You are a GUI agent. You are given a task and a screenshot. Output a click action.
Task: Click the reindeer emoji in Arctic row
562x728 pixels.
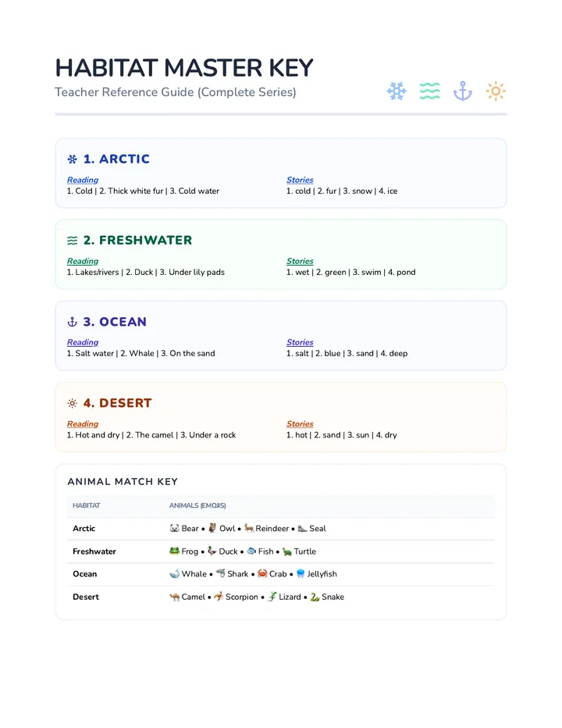249,528
